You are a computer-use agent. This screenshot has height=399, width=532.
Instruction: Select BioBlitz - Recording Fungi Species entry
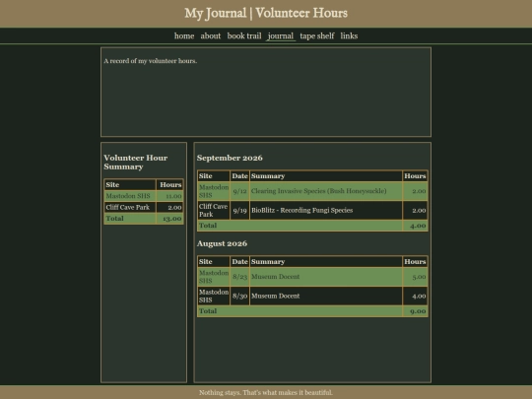(326, 211)
